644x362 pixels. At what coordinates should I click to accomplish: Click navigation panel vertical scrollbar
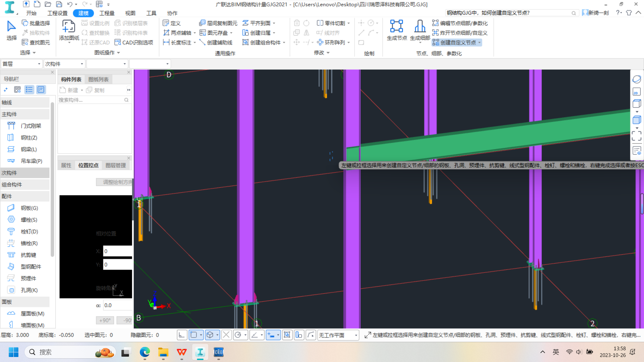(52, 179)
